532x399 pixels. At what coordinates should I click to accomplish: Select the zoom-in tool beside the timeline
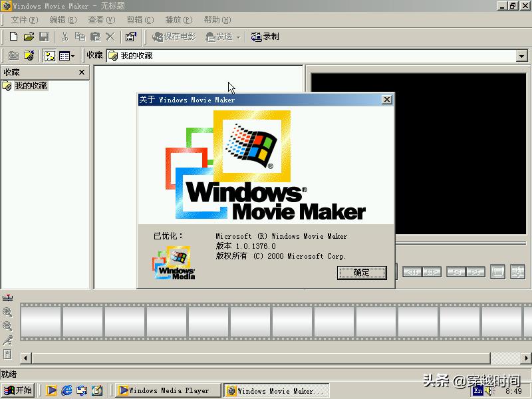pyautogui.click(x=6, y=311)
